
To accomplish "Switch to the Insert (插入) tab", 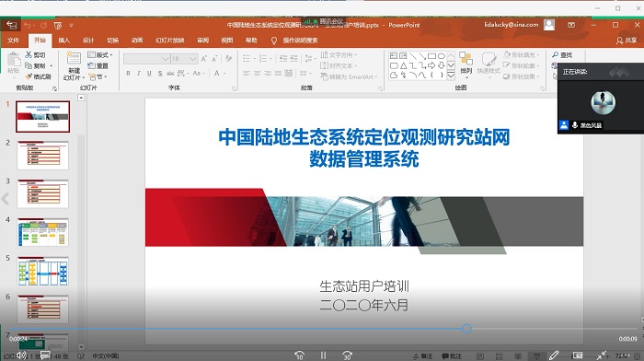I will [64, 41].
